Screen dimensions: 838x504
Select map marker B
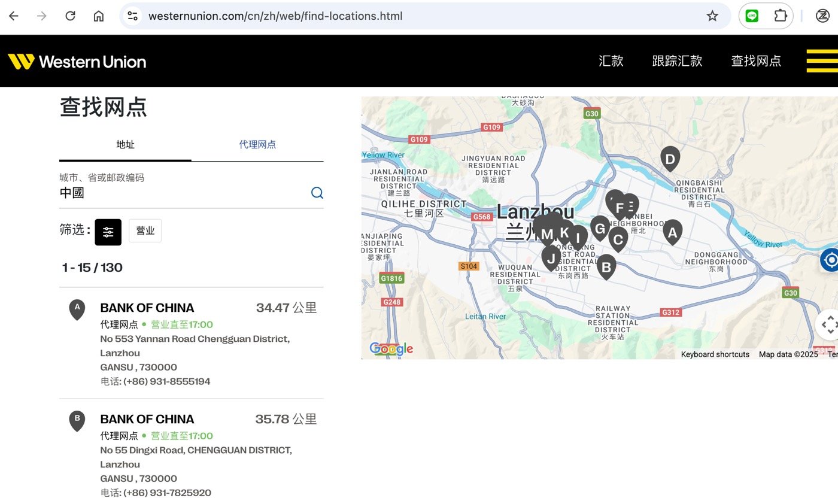606,267
